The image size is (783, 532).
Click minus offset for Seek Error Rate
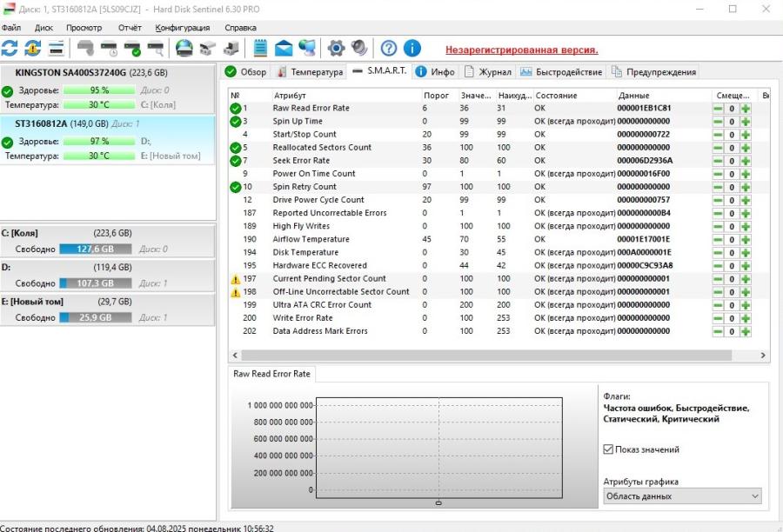pyautogui.click(x=719, y=161)
